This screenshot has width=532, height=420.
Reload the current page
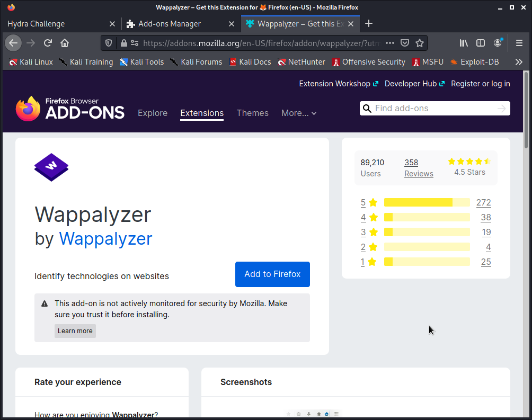click(48, 43)
